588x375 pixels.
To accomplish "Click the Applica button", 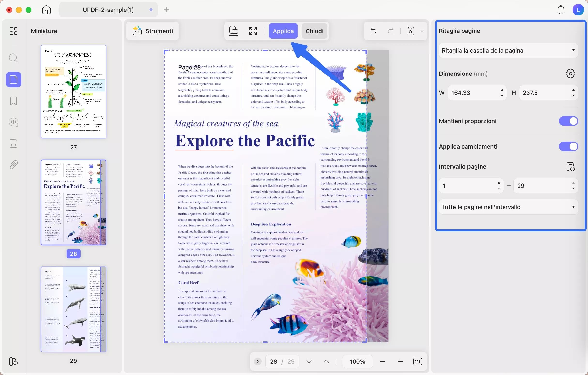I will 283,31.
